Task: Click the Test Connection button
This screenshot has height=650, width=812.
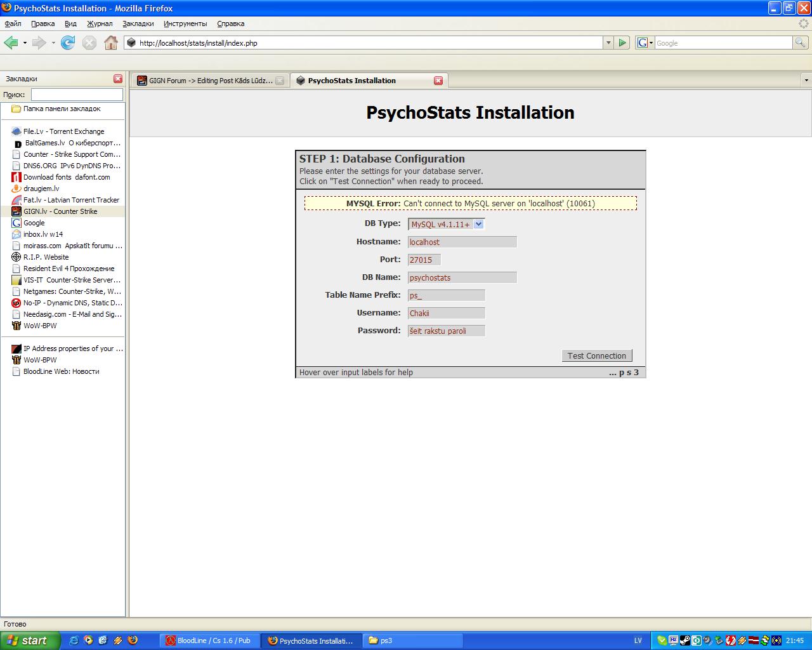Action: click(x=597, y=355)
